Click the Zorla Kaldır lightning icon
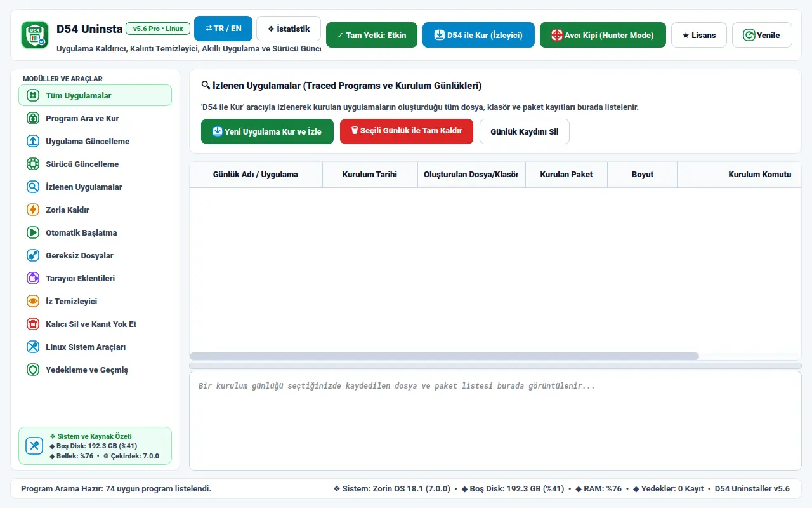Screen dimensions: 812x508 point(33,210)
